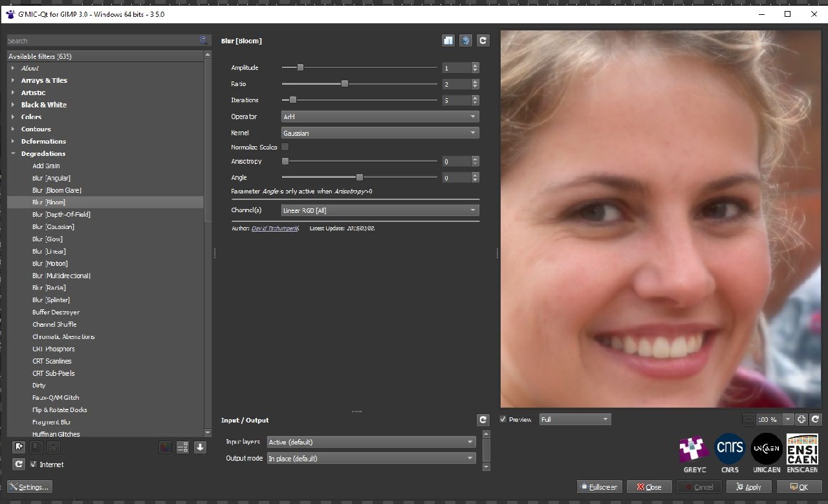828x504 pixels.
Task: Open the Kernel dropdown showing Gaussian
Action: point(380,133)
